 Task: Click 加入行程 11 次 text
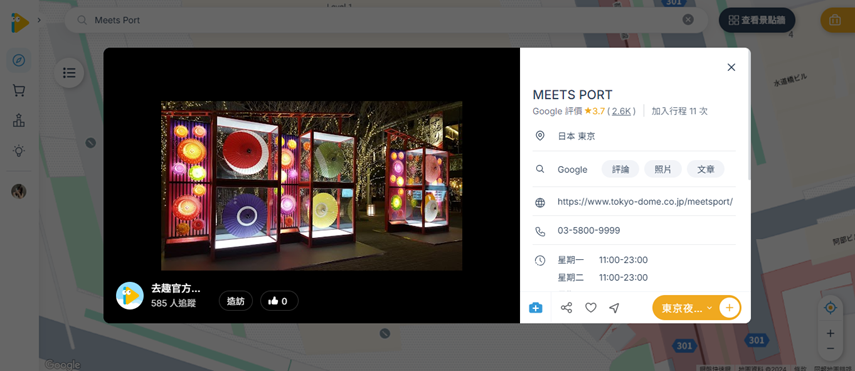pos(679,111)
